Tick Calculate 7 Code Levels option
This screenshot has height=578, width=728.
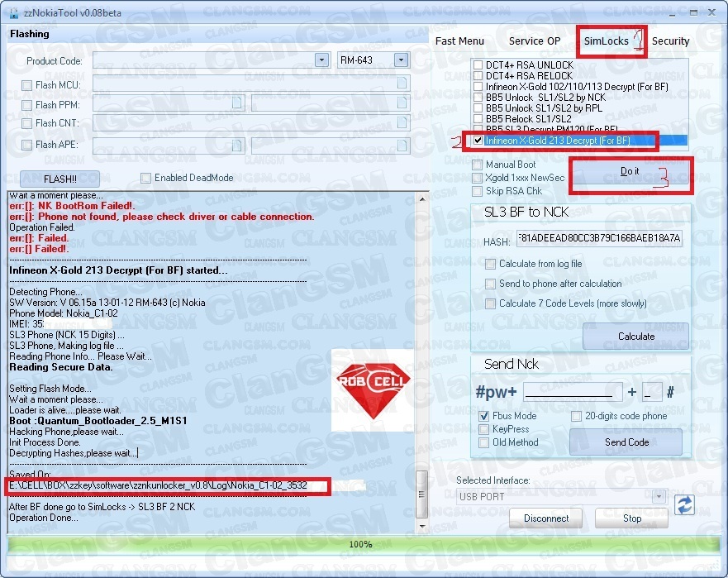(490, 303)
